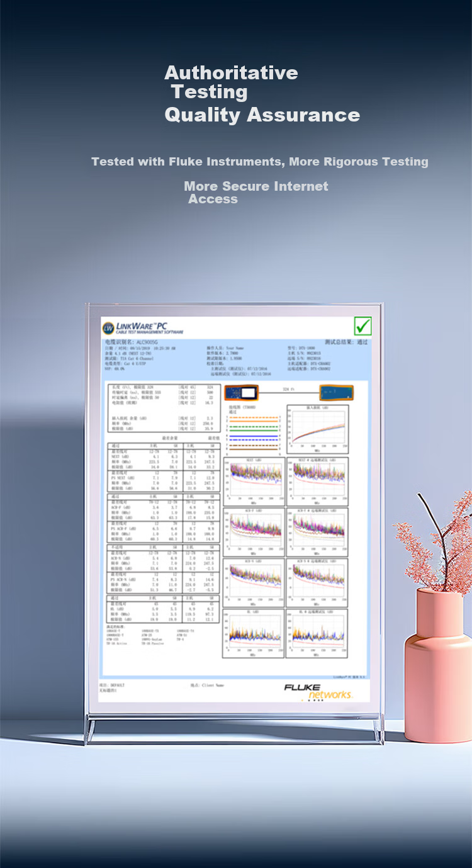Open the ACR-F (dB) main graph
Image resolution: width=472 pixels, height=868 pixels.
coord(254,533)
